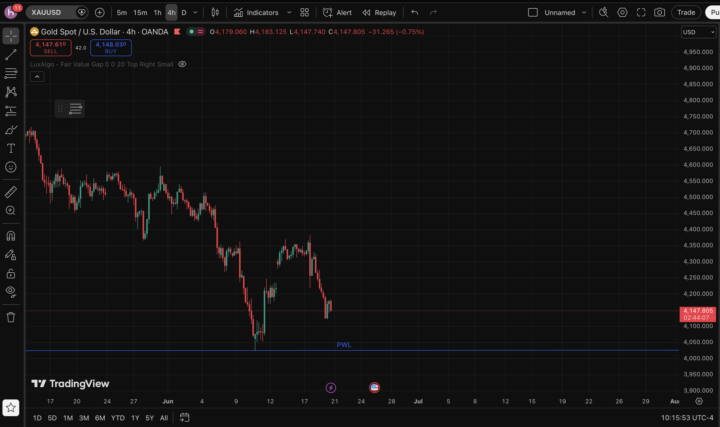
Task: Open the time axis settings gear
Action: [699, 401]
